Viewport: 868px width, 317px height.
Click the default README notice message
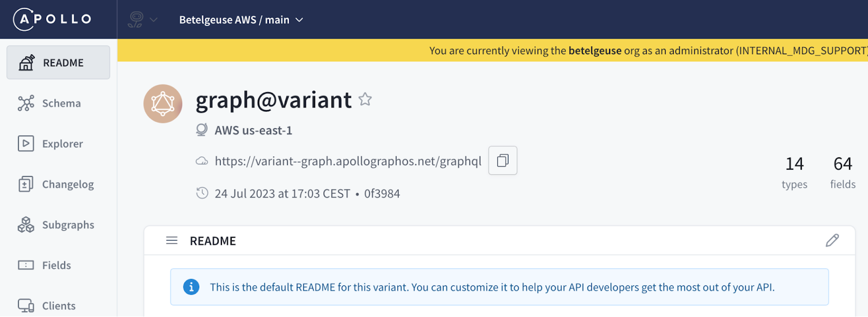pyautogui.click(x=492, y=287)
